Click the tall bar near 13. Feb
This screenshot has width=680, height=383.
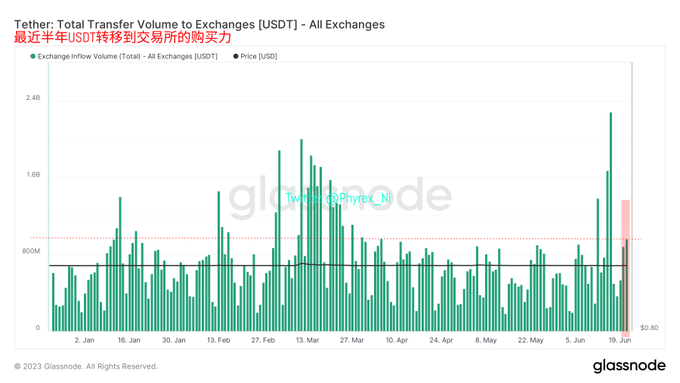point(219,261)
